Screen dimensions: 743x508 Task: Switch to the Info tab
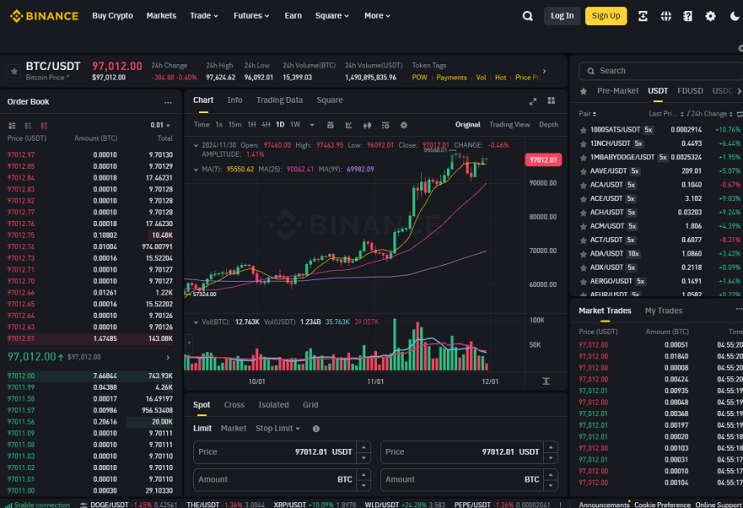tap(235, 100)
